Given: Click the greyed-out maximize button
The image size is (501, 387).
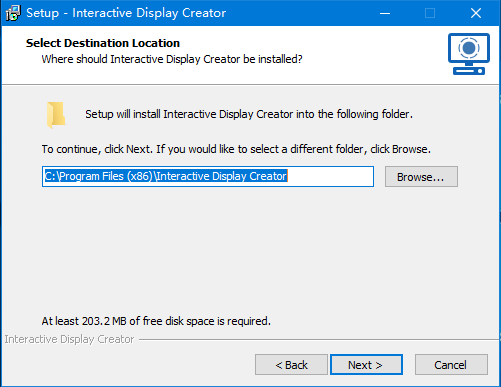Looking at the screenshot, I should coord(430,13).
